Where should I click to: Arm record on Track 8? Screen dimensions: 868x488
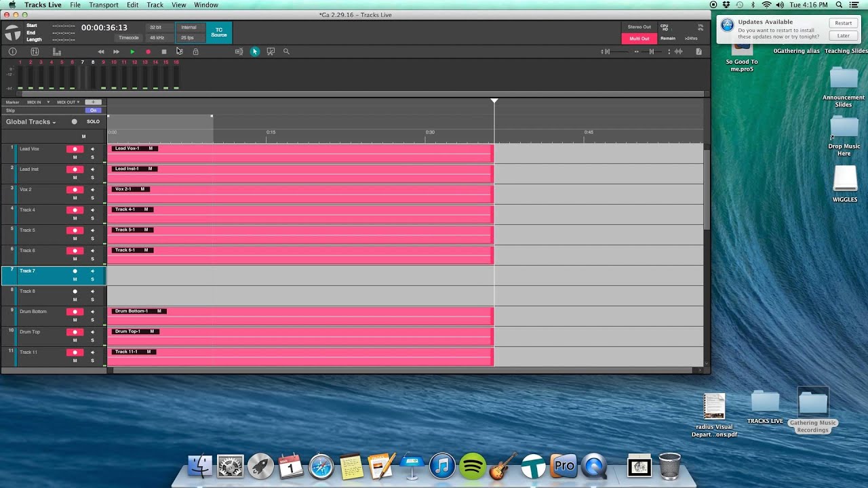(75, 291)
